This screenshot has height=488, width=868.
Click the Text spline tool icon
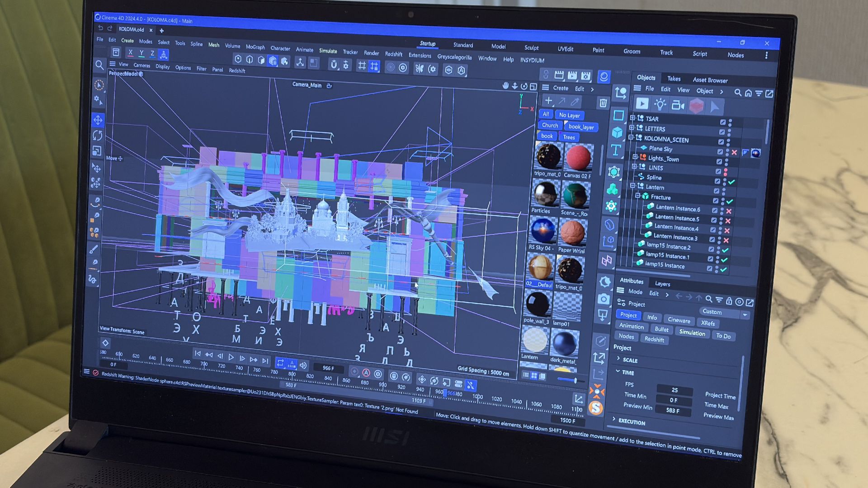pyautogui.click(x=616, y=150)
